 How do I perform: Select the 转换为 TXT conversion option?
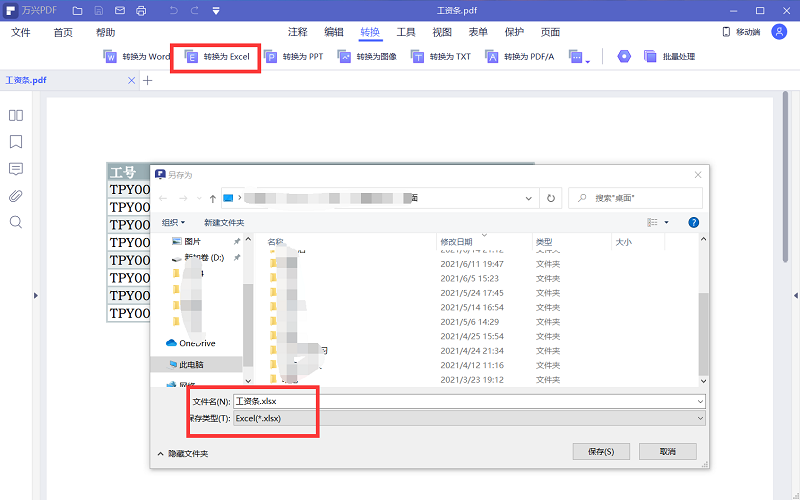click(x=441, y=57)
